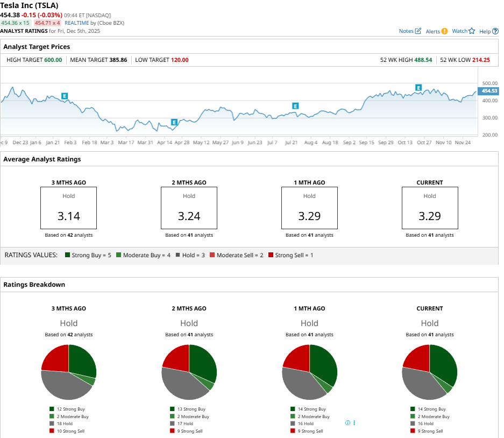Click the Watch star icon
Image resolution: width=504 pixels, height=438 pixels.
(472, 31)
